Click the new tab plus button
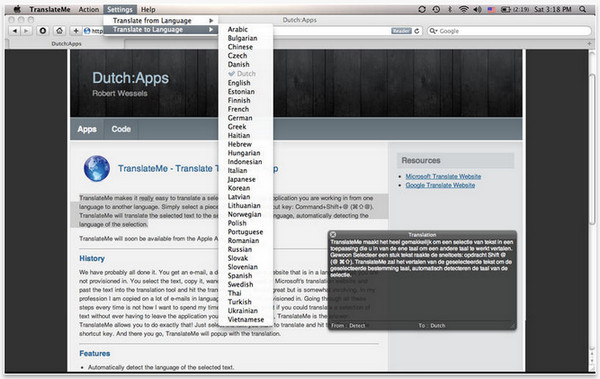This screenshot has height=379, width=600. 589,44
